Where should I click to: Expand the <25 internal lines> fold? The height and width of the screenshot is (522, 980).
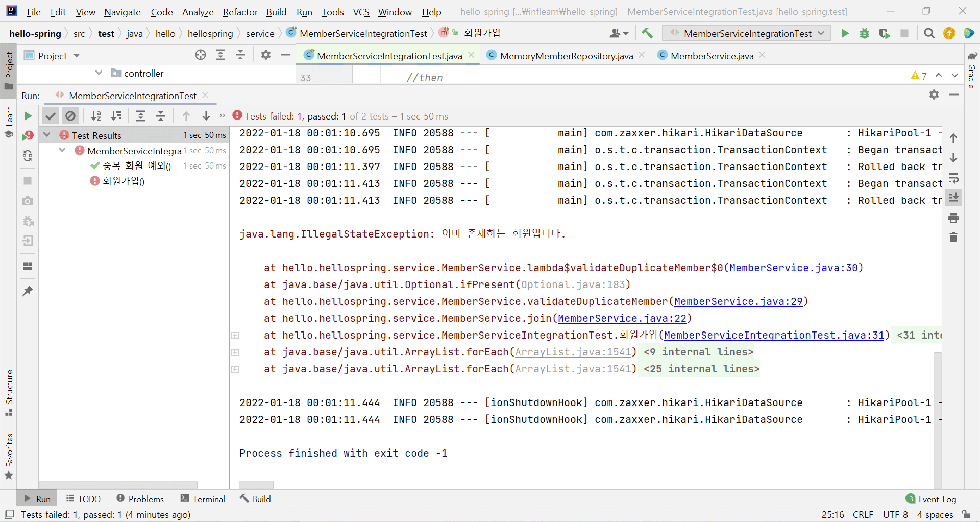235,369
